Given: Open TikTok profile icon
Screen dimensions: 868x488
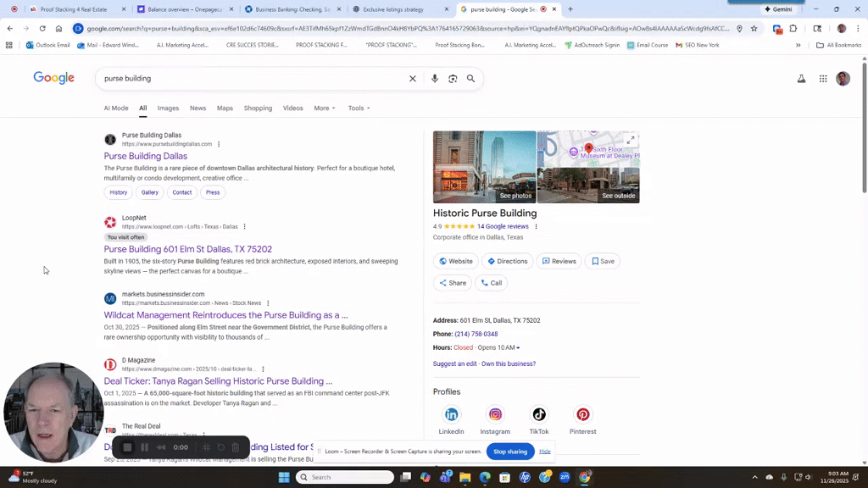Looking at the screenshot, I should pyautogui.click(x=538, y=414).
